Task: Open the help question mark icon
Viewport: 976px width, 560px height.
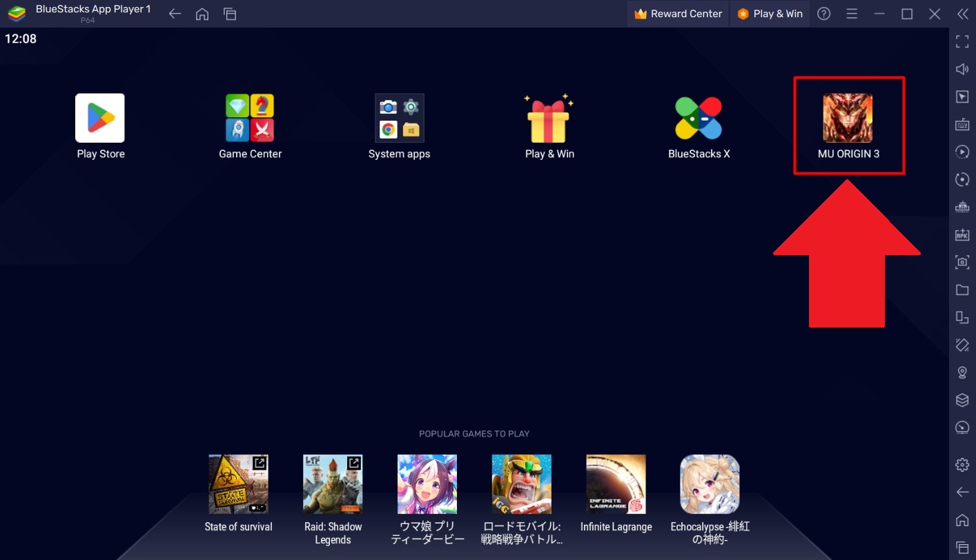Action: pos(823,14)
